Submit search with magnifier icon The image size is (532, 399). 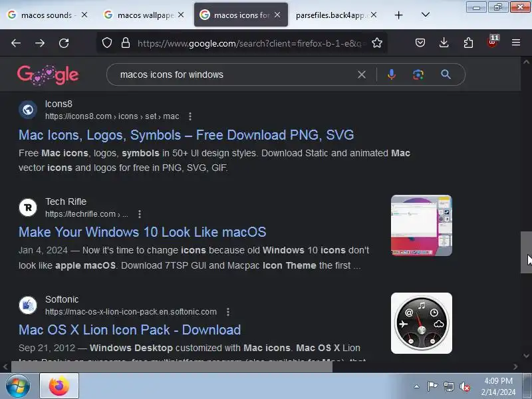[x=446, y=74]
